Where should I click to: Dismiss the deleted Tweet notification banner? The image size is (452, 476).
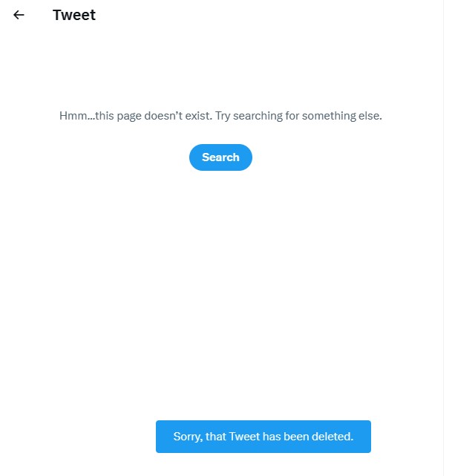[263, 437]
